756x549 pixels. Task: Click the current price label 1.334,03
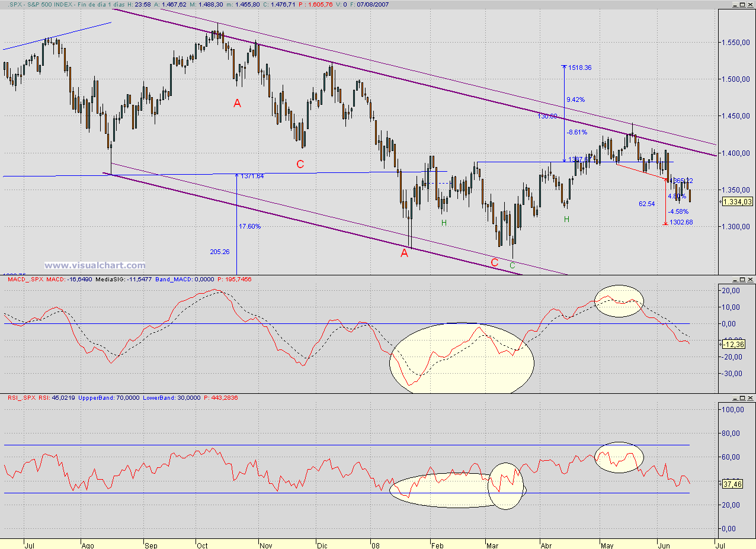(x=738, y=202)
